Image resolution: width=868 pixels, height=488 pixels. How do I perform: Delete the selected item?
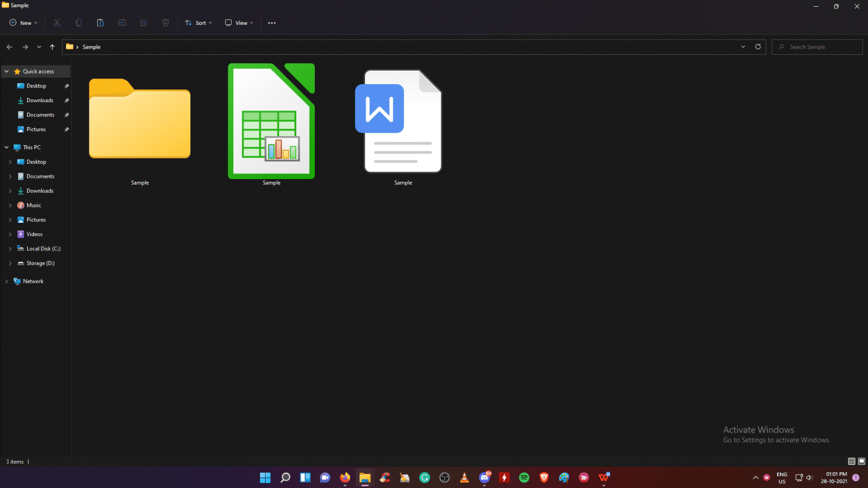165,23
